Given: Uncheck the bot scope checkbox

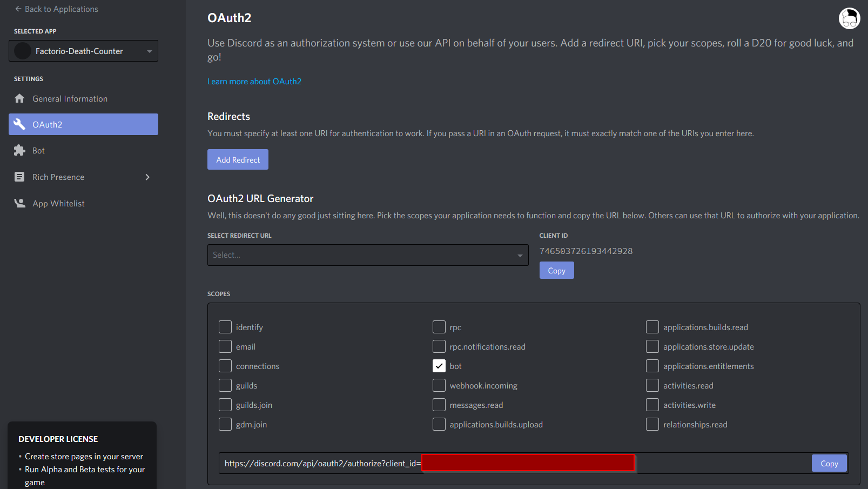Looking at the screenshot, I should [439, 366].
